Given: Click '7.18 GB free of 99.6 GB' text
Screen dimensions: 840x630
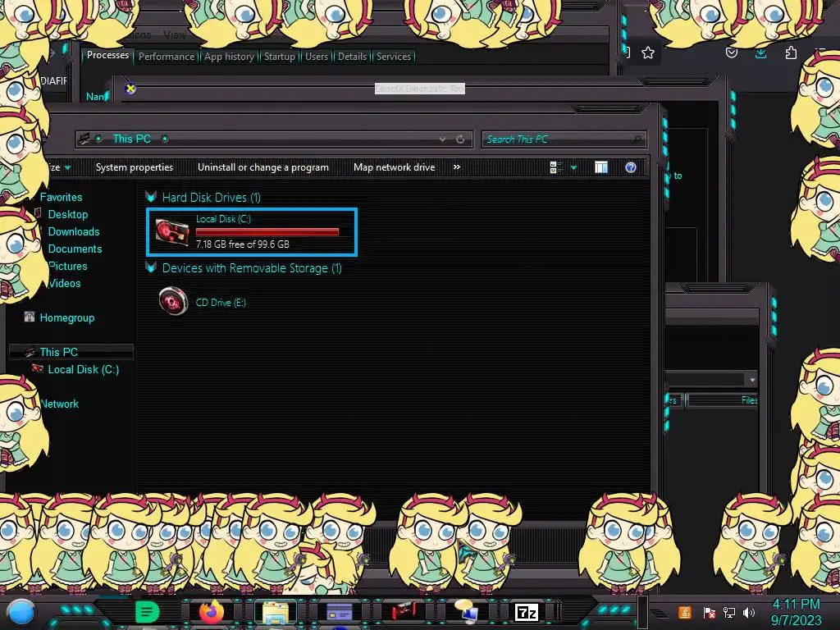Looking at the screenshot, I should pos(243,244).
